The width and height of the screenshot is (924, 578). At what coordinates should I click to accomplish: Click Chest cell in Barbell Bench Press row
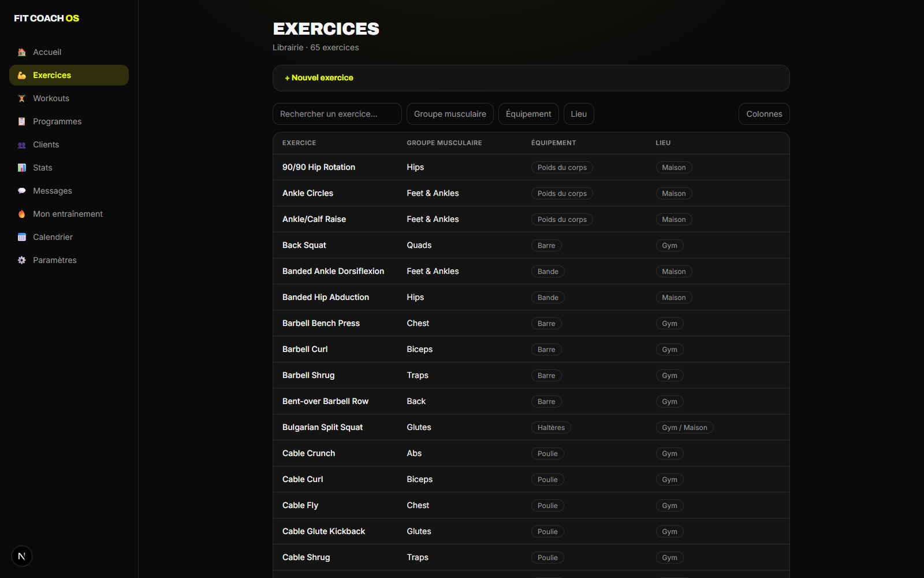point(418,323)
